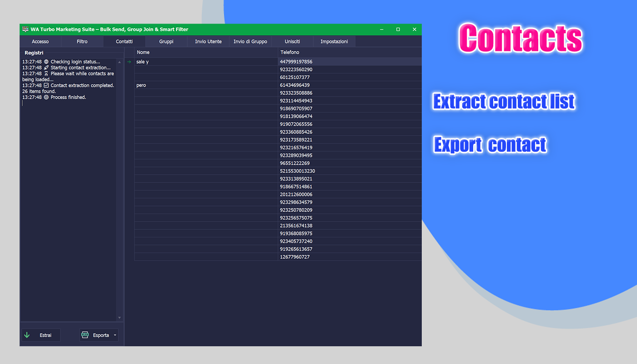This screenshot has height=364, width=637.
Task: Switch to the Accesso tab
Action: [x=40, y=41]
